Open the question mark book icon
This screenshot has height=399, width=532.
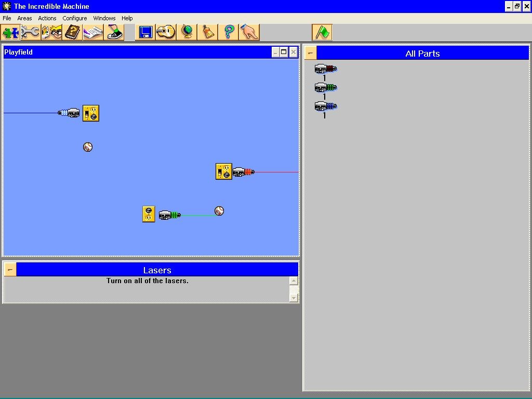(x=72, y=33)
